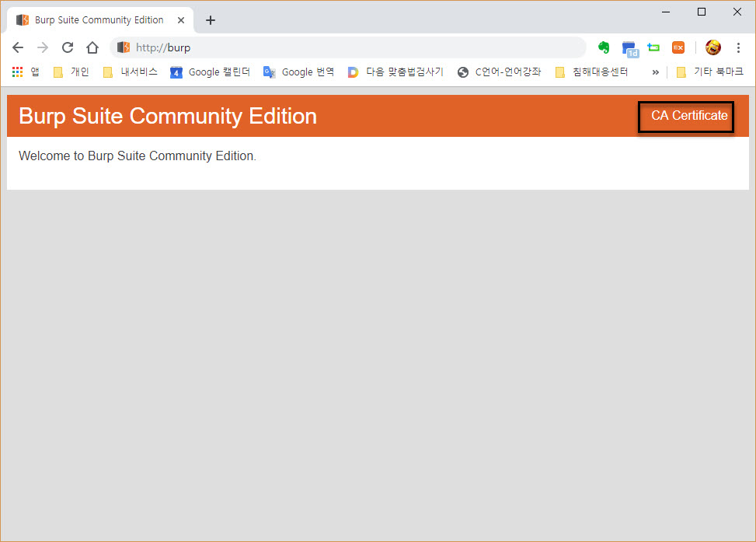Select the Burp Suite Community Edition tab

pos(100,20)
